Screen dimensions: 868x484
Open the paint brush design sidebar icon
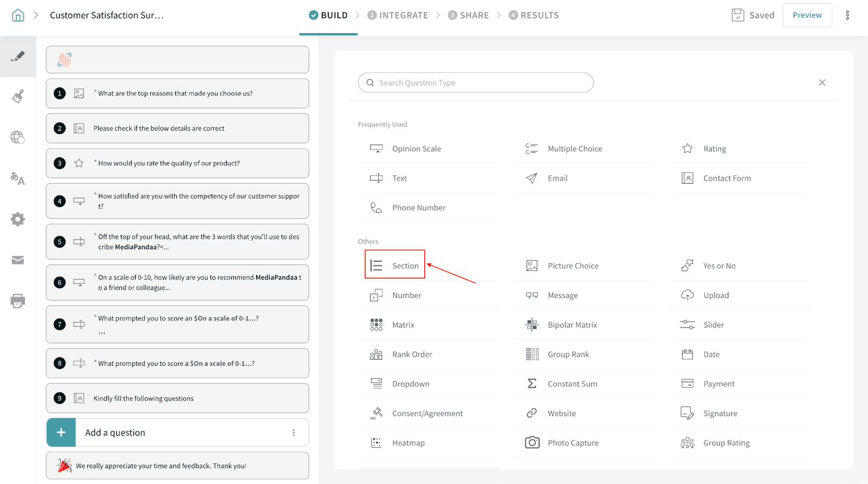pos(18,97)
